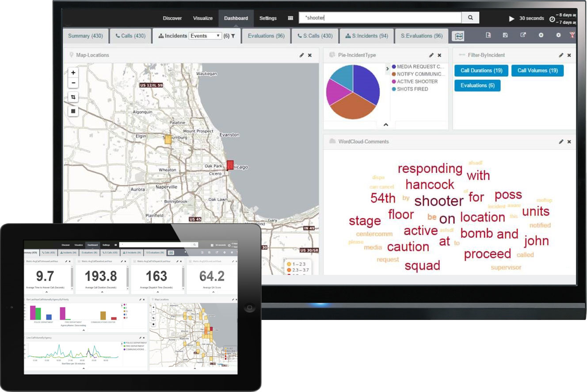Click the Call Volumes (19) button
Screen dimensions: 587x392
coord(537,70)
